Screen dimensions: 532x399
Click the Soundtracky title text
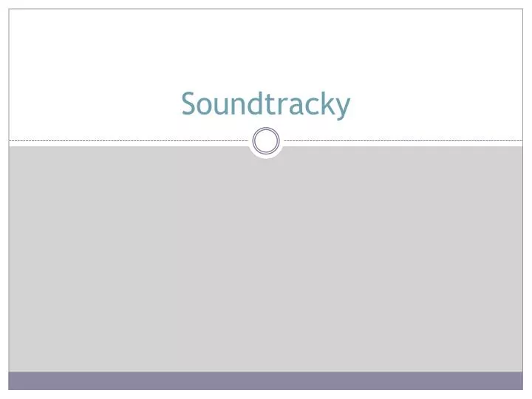coord(266,104)
